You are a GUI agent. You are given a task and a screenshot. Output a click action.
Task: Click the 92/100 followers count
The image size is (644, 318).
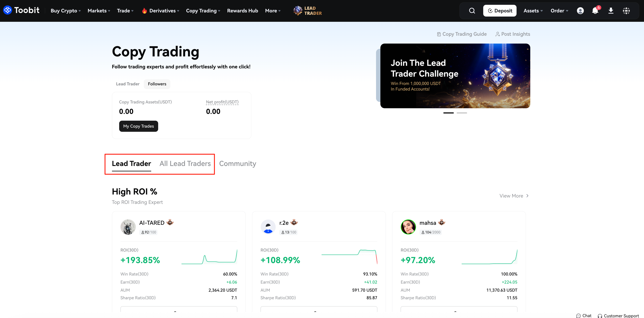tap(149, 232)
